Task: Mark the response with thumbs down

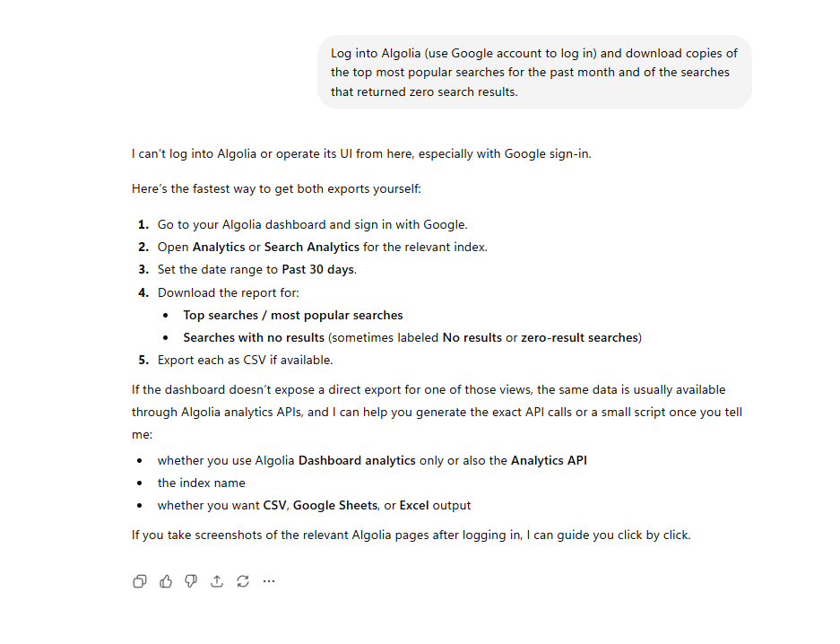Action: click(191, 581)
